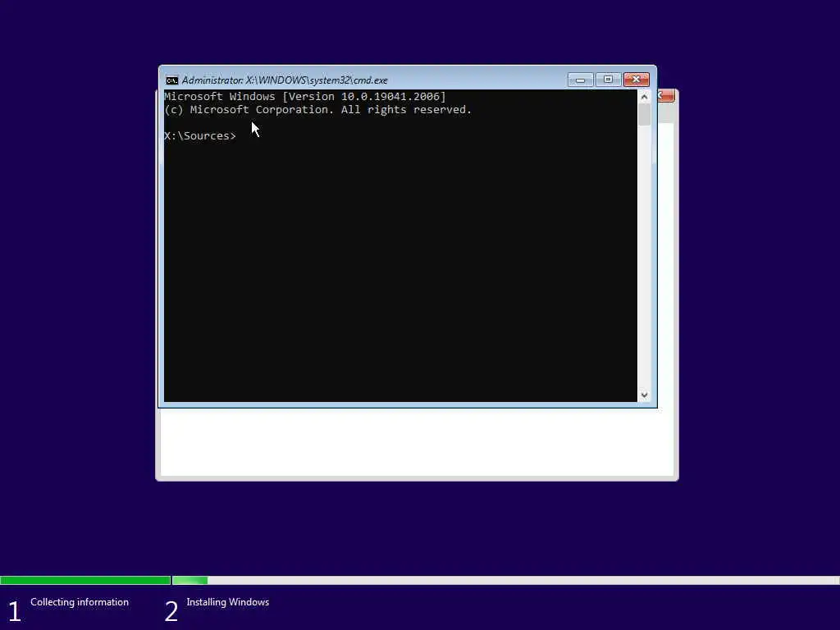Click the Installing Windows step label
Screen dimensions: 840x630
coord(228,602)
